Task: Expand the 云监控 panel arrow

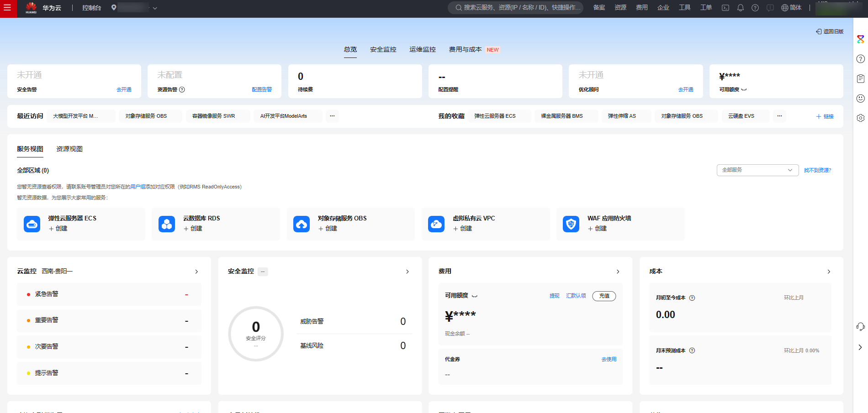Action: coord(197,272)
